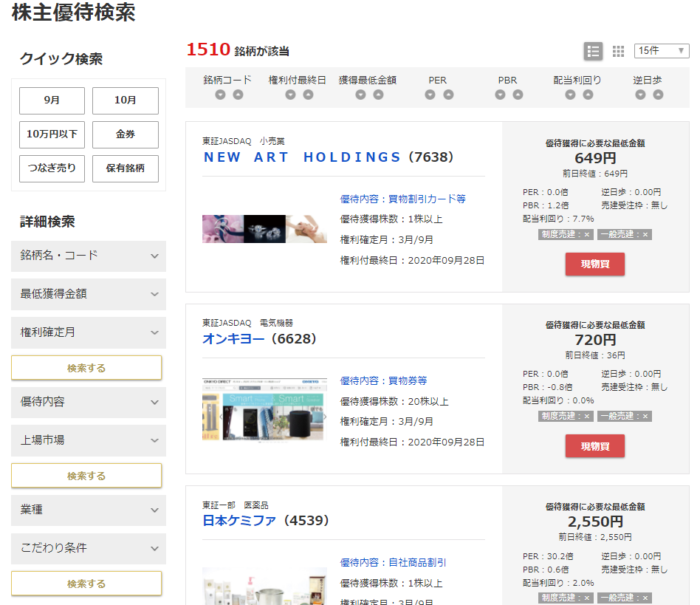The image size is (700, 605).
Task: Sort 配当利回り ascending with up arrow
Action: coord(588,95)
